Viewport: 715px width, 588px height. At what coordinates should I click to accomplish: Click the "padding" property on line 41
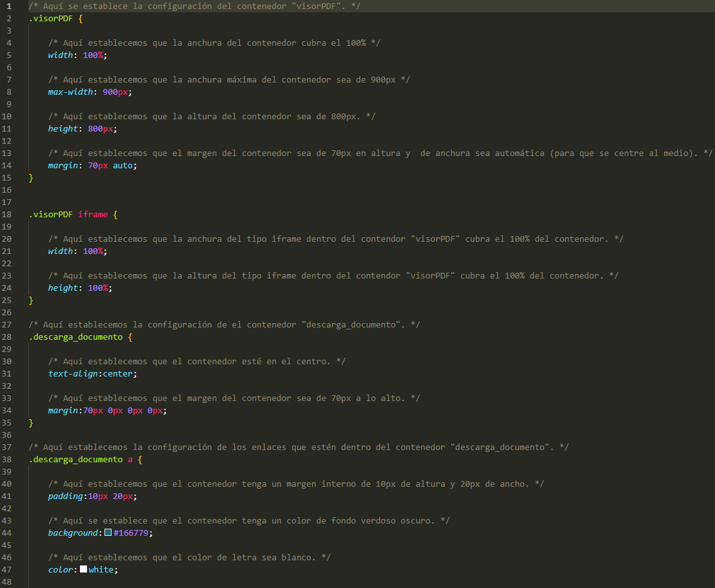66,496
